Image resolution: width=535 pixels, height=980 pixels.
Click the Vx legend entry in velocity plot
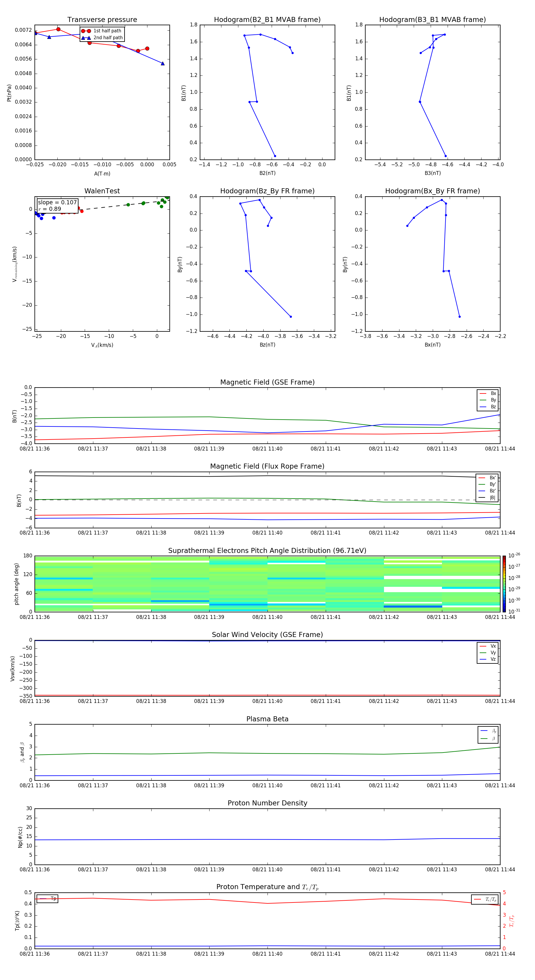(488, 646)
